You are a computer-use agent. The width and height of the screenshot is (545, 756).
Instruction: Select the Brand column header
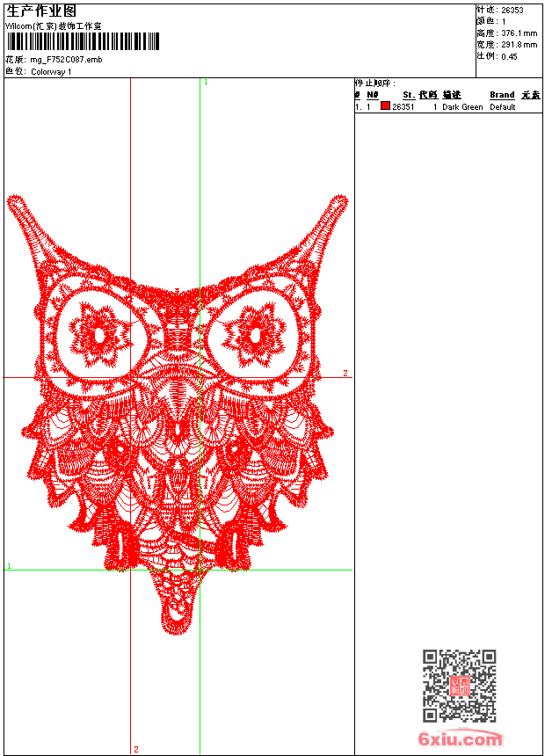(502, 95)
